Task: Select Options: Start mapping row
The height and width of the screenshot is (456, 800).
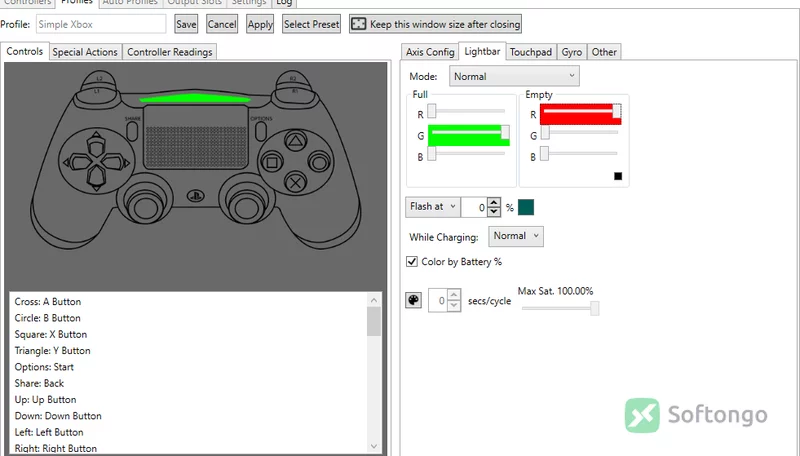Action: point(188,367)
